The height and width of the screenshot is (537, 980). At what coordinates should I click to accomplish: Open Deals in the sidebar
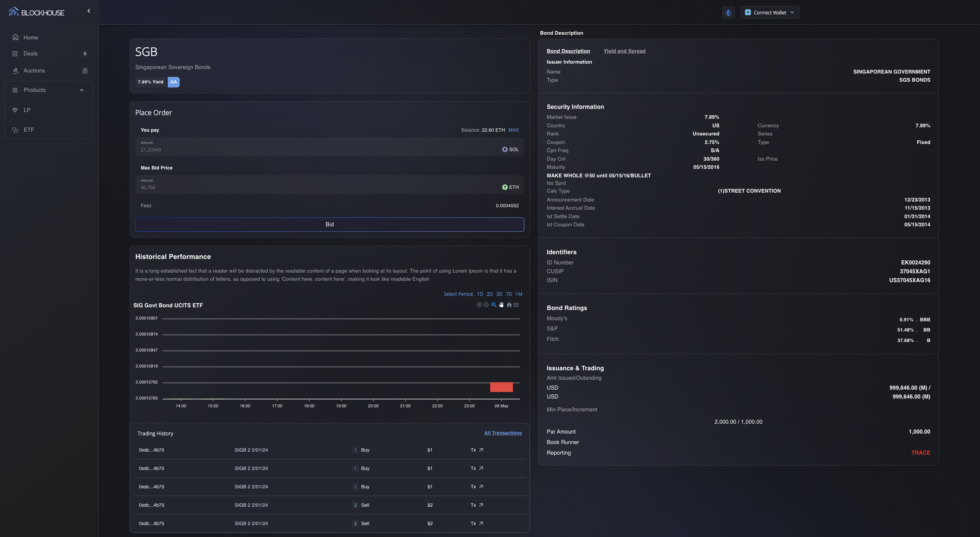pos(30,54)
